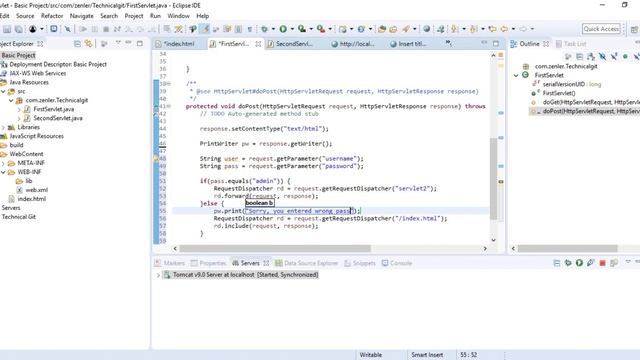
Task: Start the server with green Servers icon
Action: 579,263
